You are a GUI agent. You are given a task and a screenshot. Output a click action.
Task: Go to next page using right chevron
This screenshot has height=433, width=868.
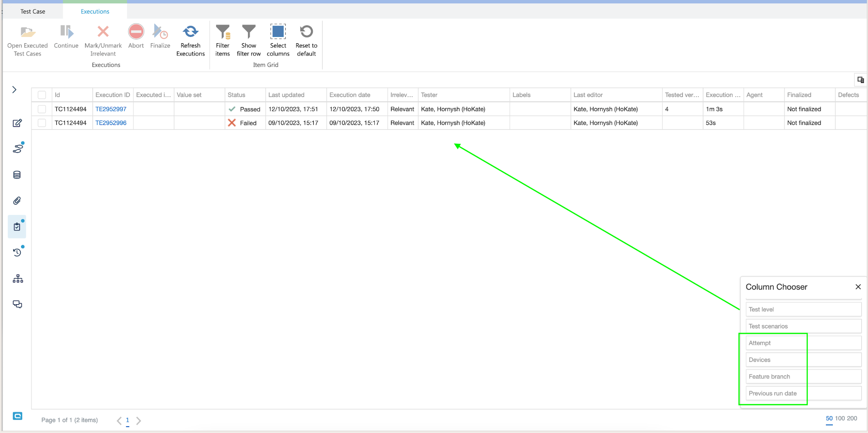pos(139,421)
